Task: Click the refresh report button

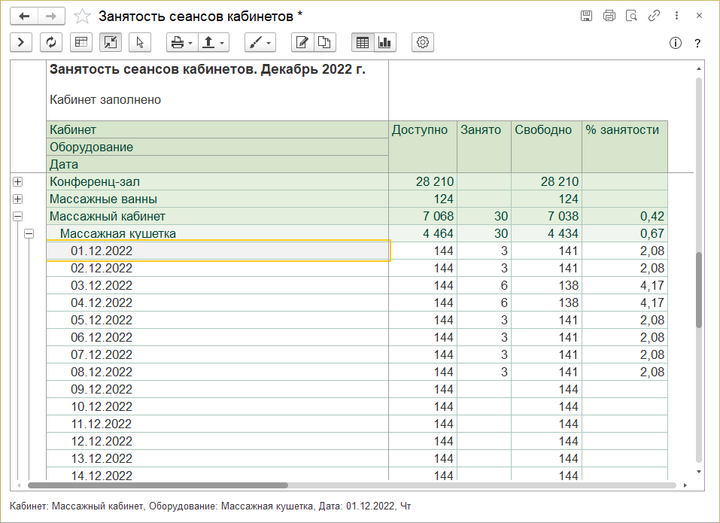Action: pyautogui.click(x=51, y=42)
